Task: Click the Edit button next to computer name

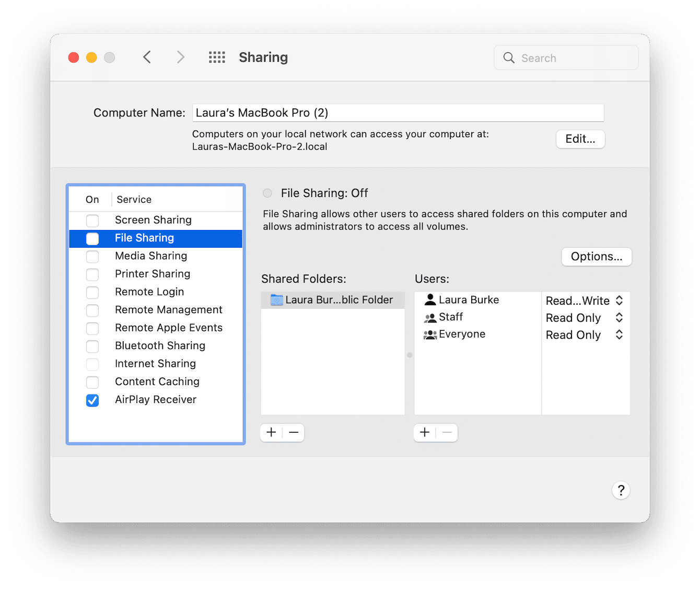Action: click(x=580, y=139)
